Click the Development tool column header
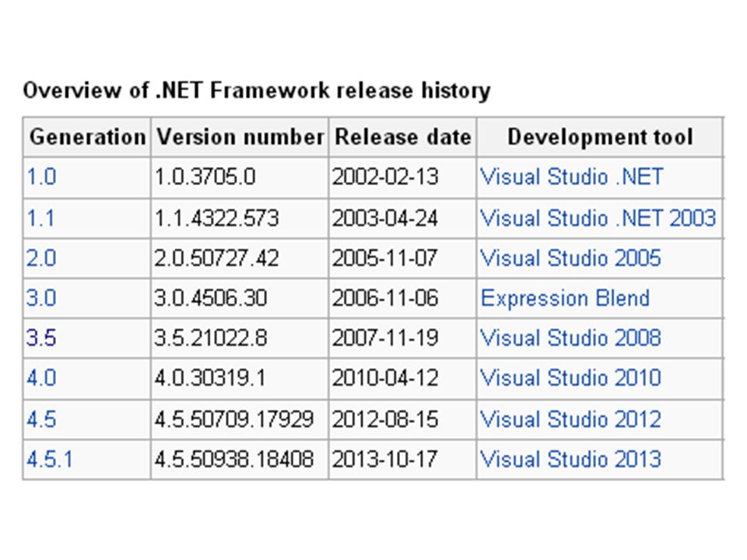This screenshot has width=747, height=560. (600, 137)
